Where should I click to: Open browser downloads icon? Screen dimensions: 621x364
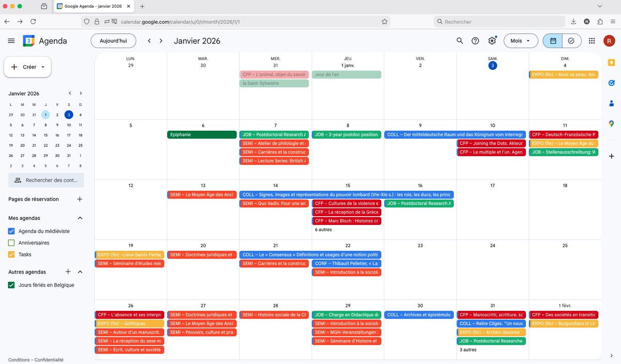(x=573, y=22)
